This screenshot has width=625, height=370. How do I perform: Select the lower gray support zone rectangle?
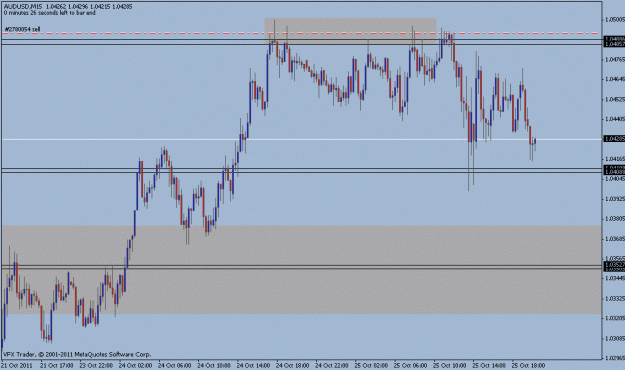click(x=301, y=270)
